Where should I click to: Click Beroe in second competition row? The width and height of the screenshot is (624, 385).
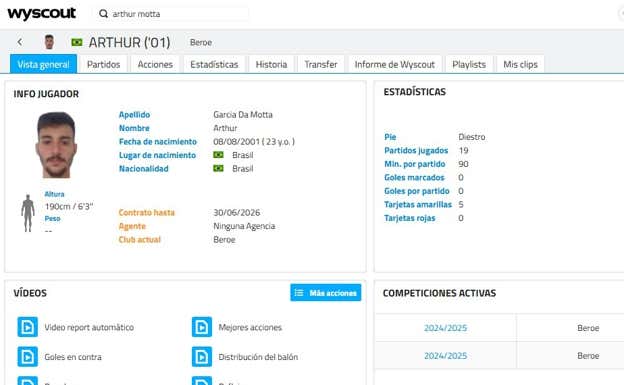point(588,356)
